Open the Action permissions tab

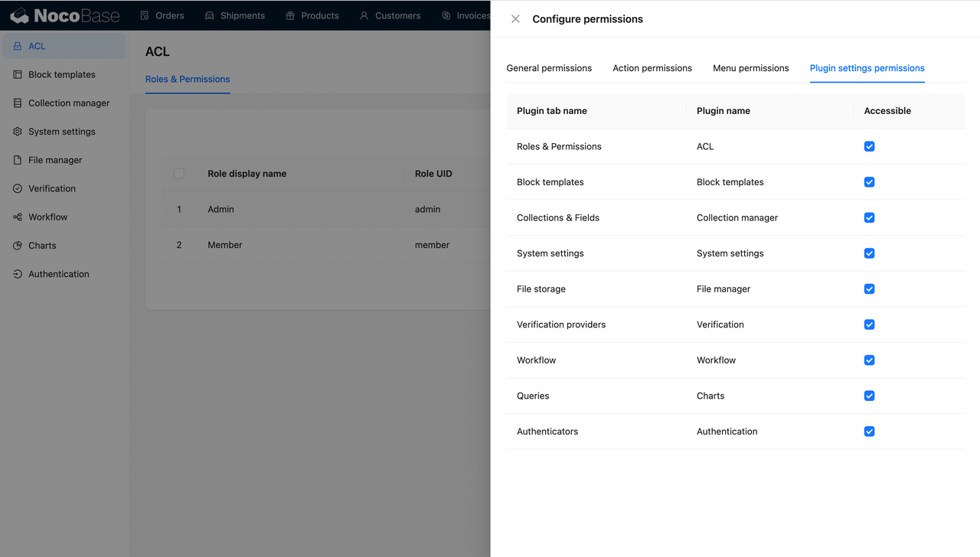point(652,68)
